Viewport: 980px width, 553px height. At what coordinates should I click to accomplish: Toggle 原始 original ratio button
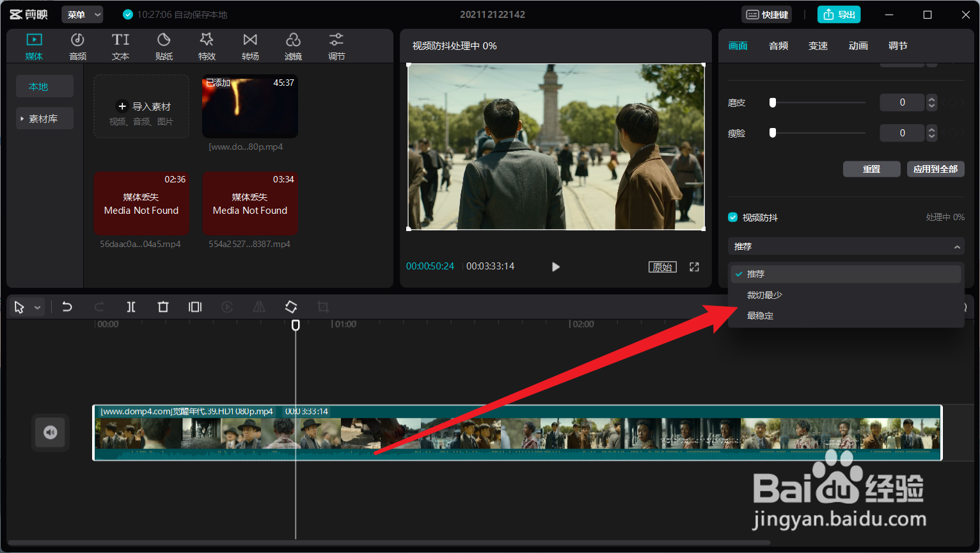(x=663, y=267)
